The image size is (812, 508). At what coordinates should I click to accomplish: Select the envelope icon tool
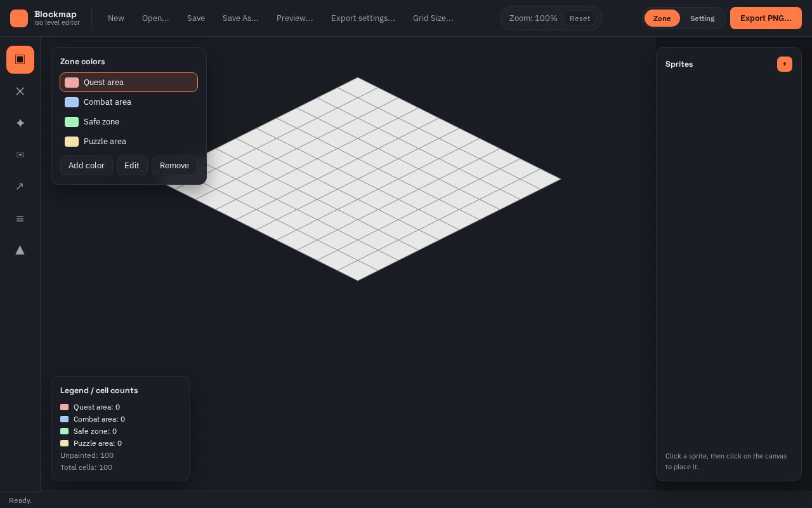(x=20, y=155)
